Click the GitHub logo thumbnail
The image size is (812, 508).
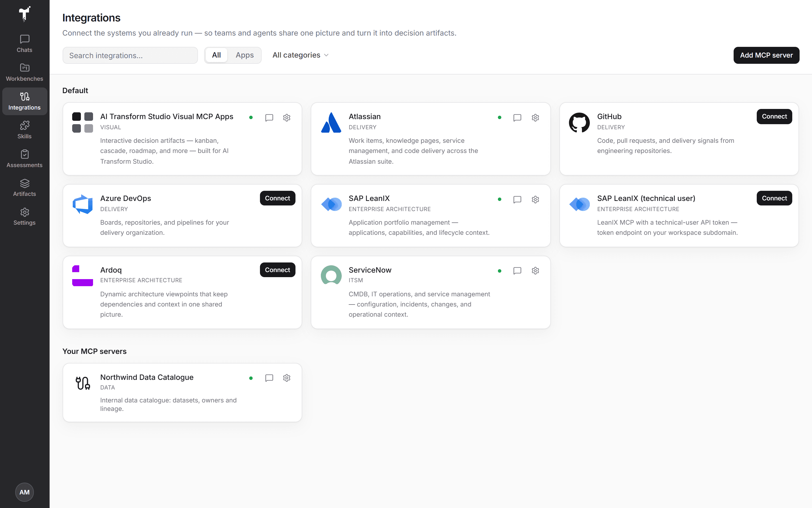pyautogui.click(x=579, y=122)
